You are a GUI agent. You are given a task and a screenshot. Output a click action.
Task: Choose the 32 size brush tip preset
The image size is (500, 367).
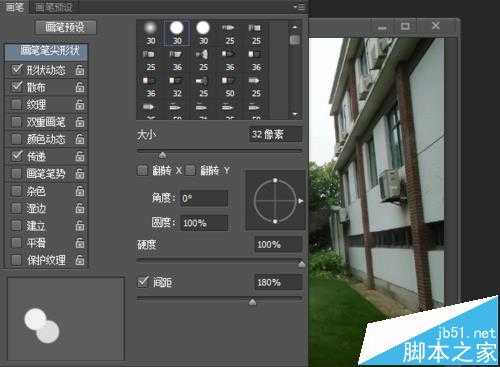[177, 86]
